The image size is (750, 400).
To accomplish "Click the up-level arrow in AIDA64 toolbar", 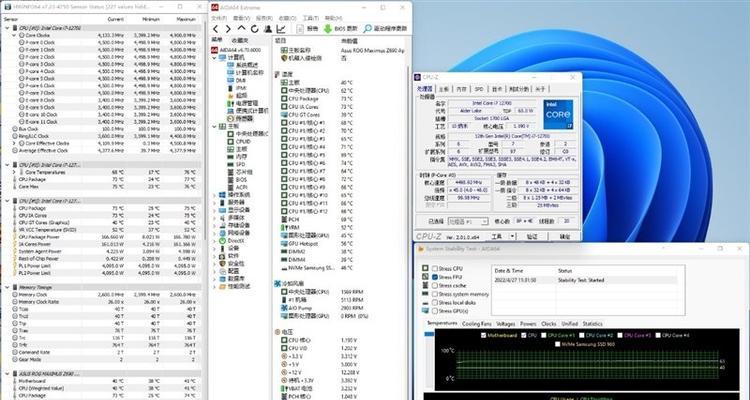I will (x=241, y=29).
